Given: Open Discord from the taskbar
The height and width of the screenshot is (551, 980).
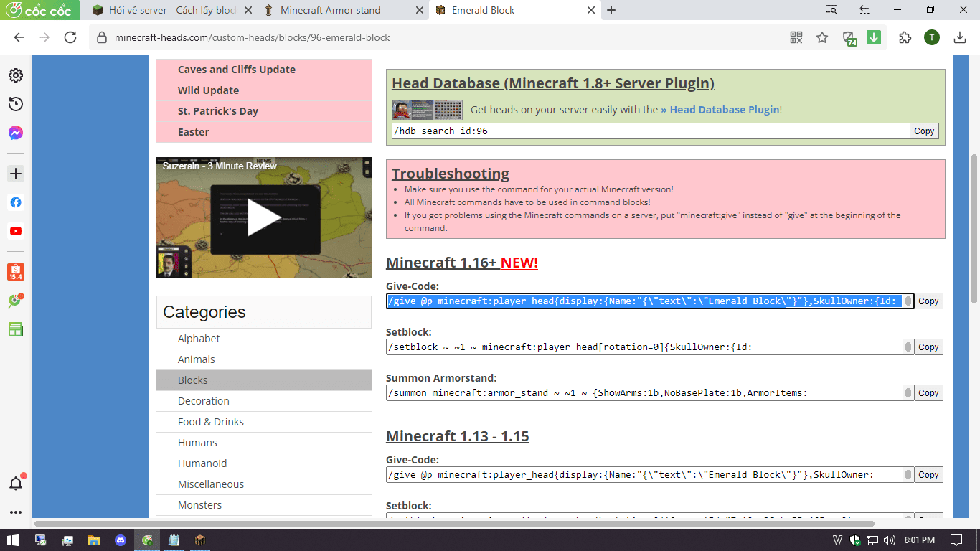Looking at the screenshot, I should [119, 540].
